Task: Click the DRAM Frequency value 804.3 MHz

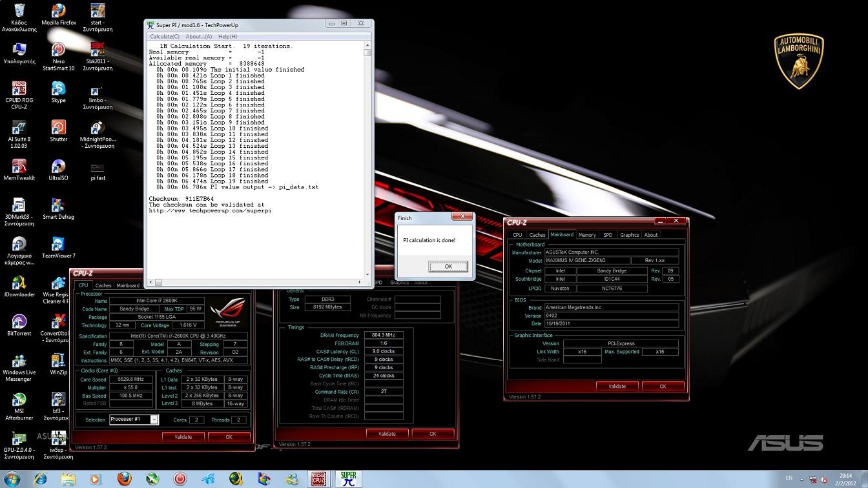Action: (x=384, y=335)
